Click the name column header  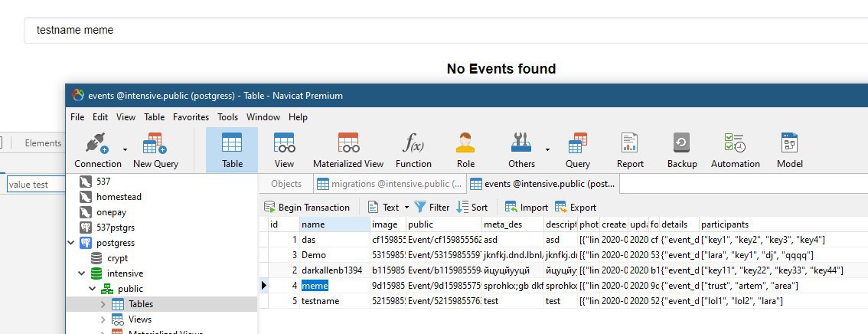(x=335, y=224)
